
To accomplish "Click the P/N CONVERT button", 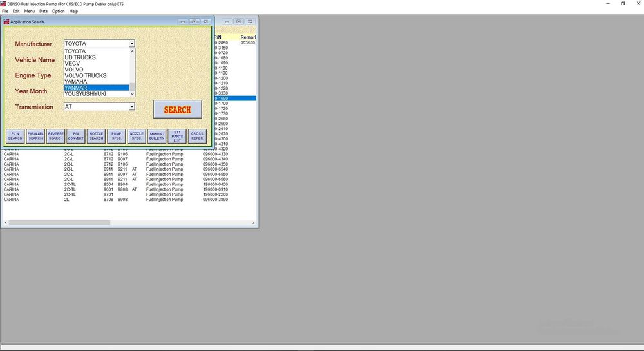I will tap(75, 137).
